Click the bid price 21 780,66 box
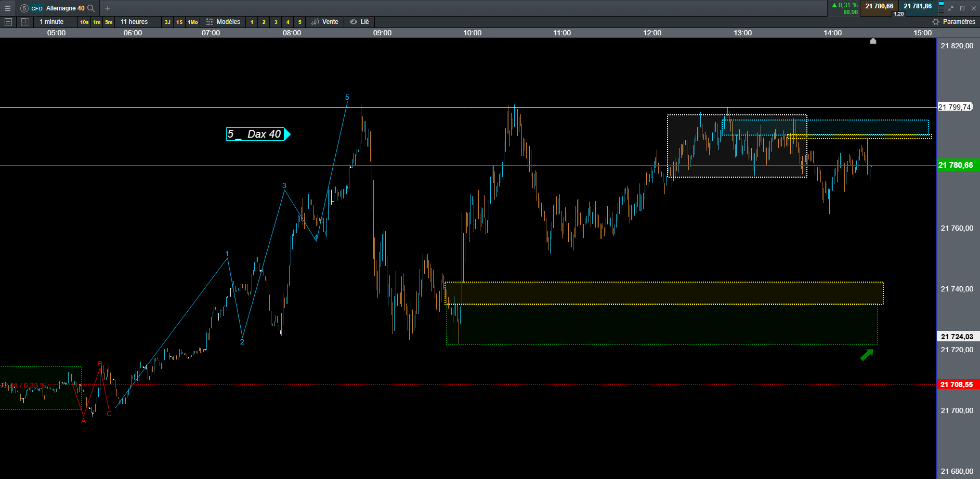This screenshot has width=980, height=479. point(880,6)
